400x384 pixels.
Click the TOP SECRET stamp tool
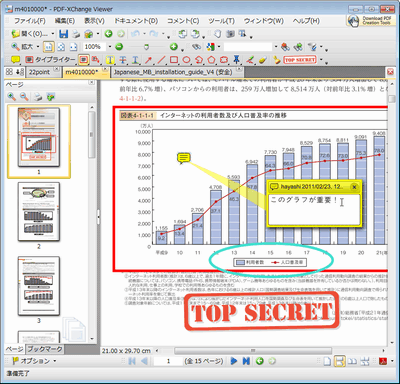(300, 60)
